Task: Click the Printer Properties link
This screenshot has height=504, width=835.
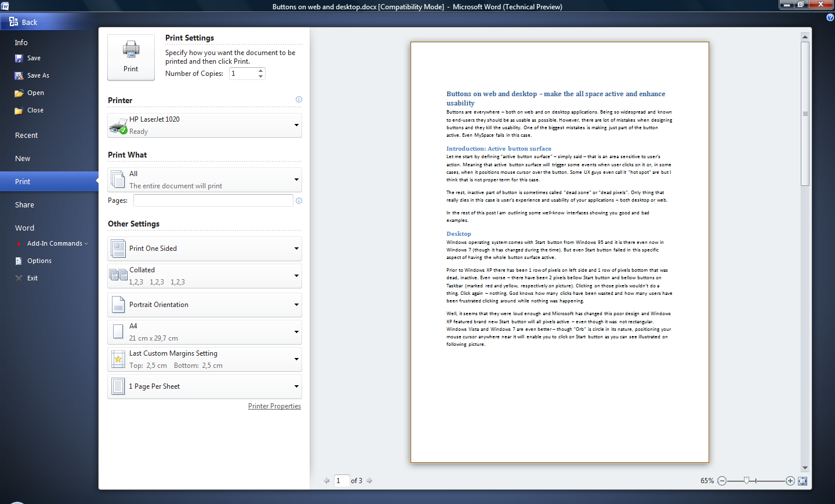Action: pos(274,406)
